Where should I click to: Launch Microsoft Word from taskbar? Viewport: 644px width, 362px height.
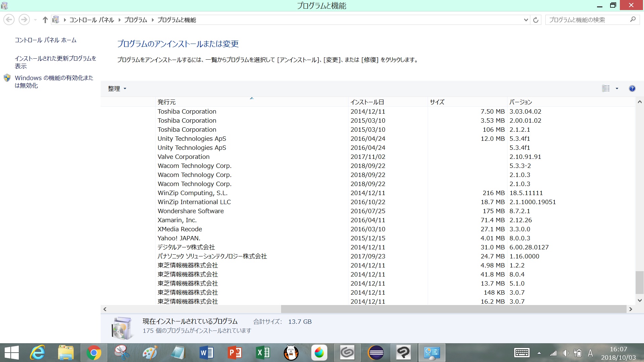coord(206,353)
